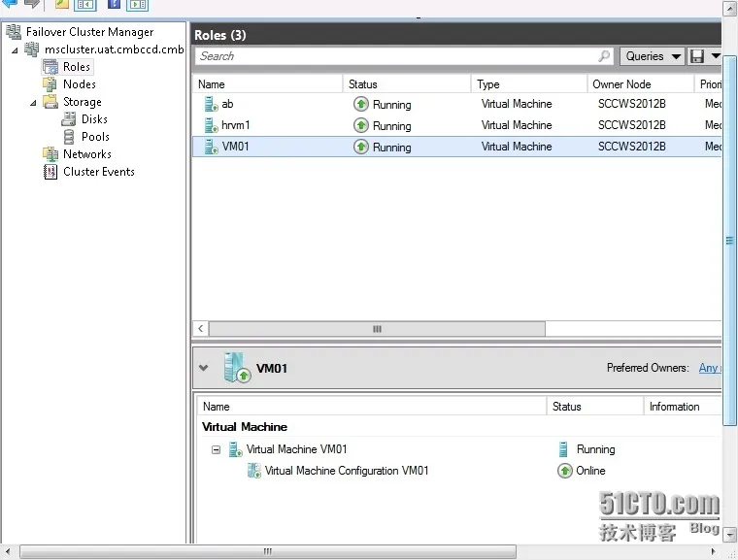
Task: Select Virtual Machine Configuration VM01 icon
Action: click(x=254, y=471)
